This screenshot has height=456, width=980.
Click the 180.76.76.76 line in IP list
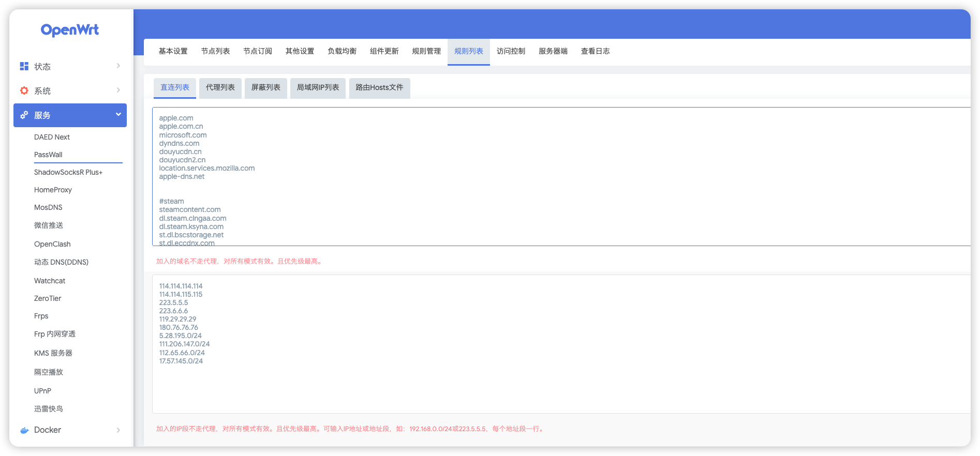179,327
